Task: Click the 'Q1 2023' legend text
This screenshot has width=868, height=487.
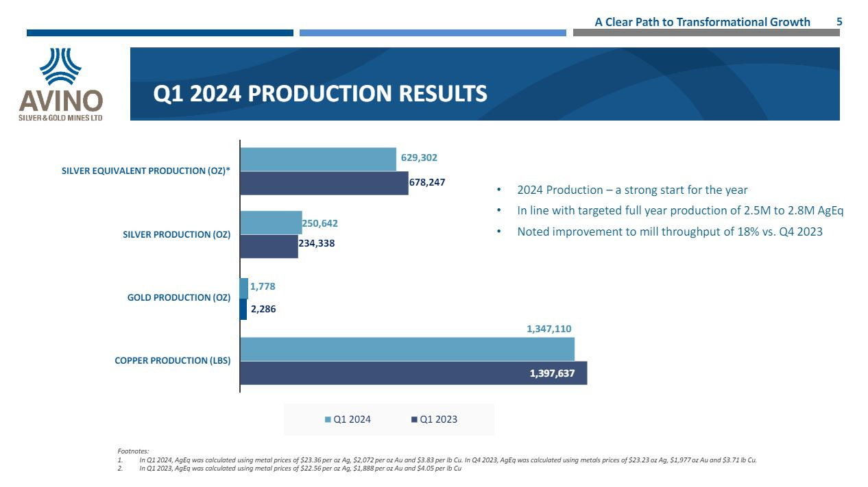Action: pos(438,420)
